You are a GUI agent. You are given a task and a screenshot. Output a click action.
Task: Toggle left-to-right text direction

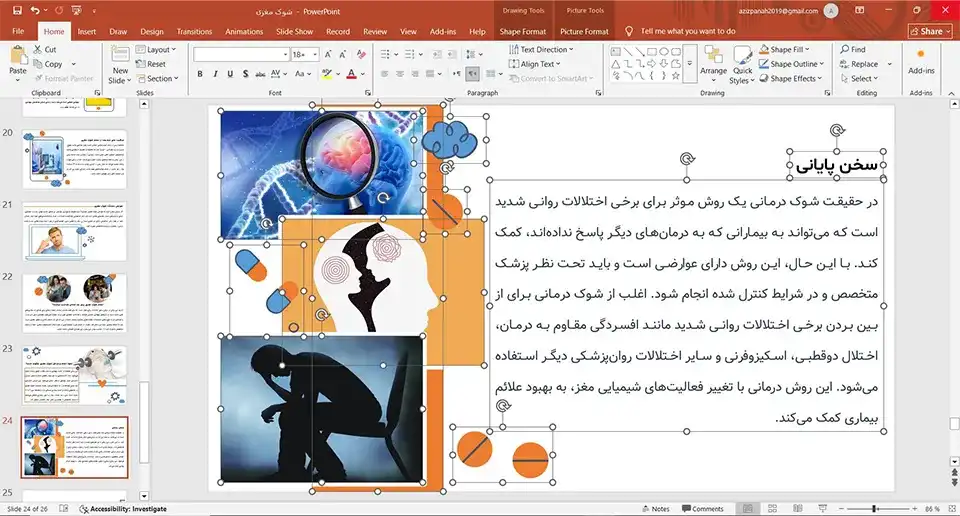coord(457,74)
